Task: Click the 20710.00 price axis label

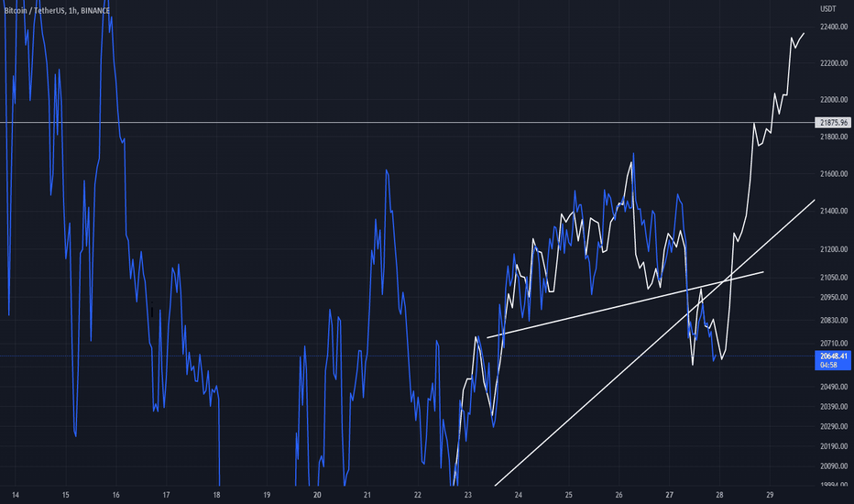Action: (834, 344)
